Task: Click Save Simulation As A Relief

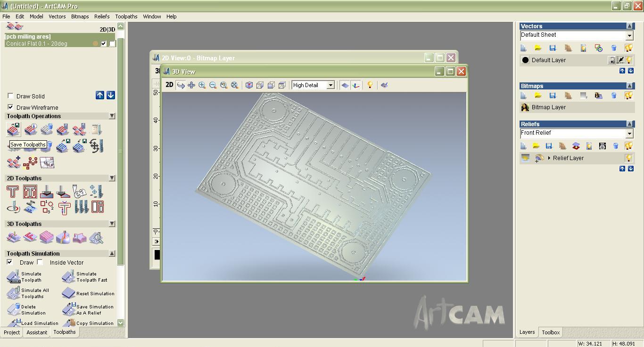Action: pos(88,309)
